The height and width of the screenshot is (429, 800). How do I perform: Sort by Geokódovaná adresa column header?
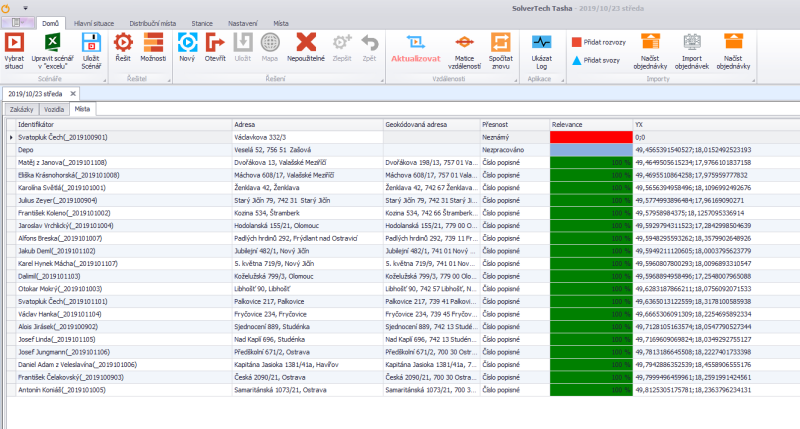point(432,124)
